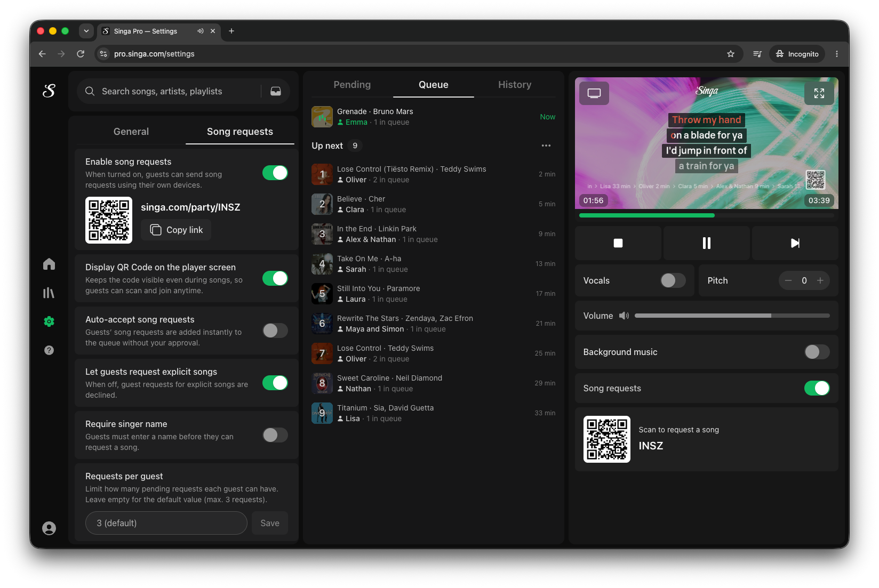879x588 pixels.
Task: Select Grenade by Bruno Mars, now playing
Action: click(434, 117)
